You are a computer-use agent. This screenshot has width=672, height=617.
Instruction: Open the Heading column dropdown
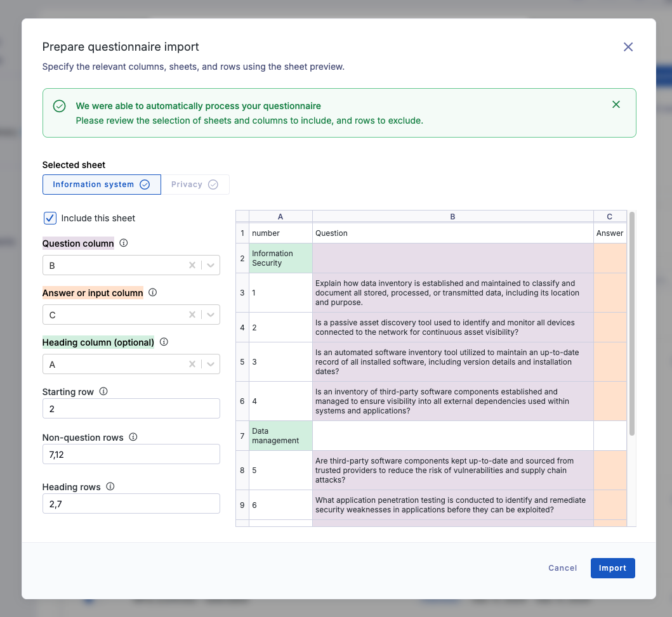[x=211, y=364]
